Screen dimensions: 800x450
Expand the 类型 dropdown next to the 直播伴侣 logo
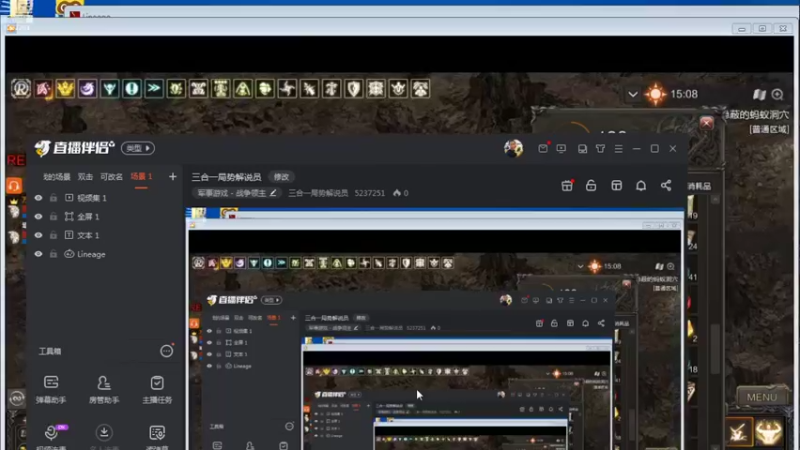tap(138, 148)
